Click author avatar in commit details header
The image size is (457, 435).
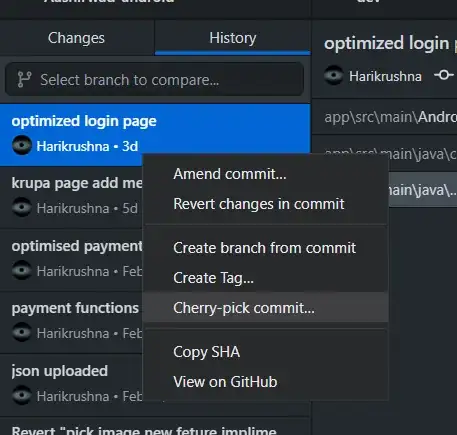(x=334, y=75)
